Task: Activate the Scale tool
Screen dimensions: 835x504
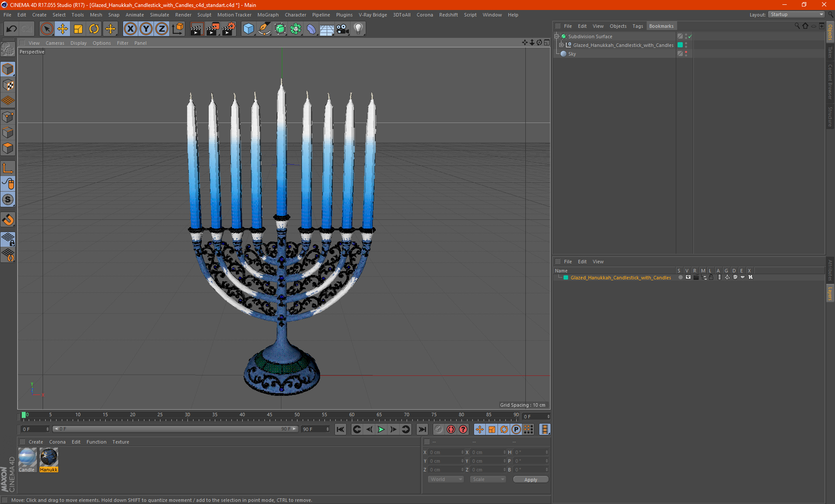Action: tap(78, 29)
